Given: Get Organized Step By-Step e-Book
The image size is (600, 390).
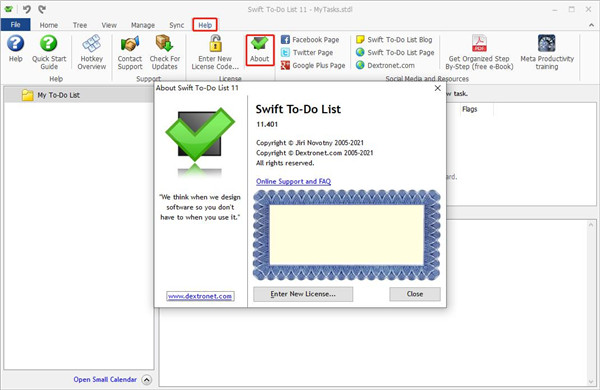Looking at the screenshot, I should [x=479, y=52].
